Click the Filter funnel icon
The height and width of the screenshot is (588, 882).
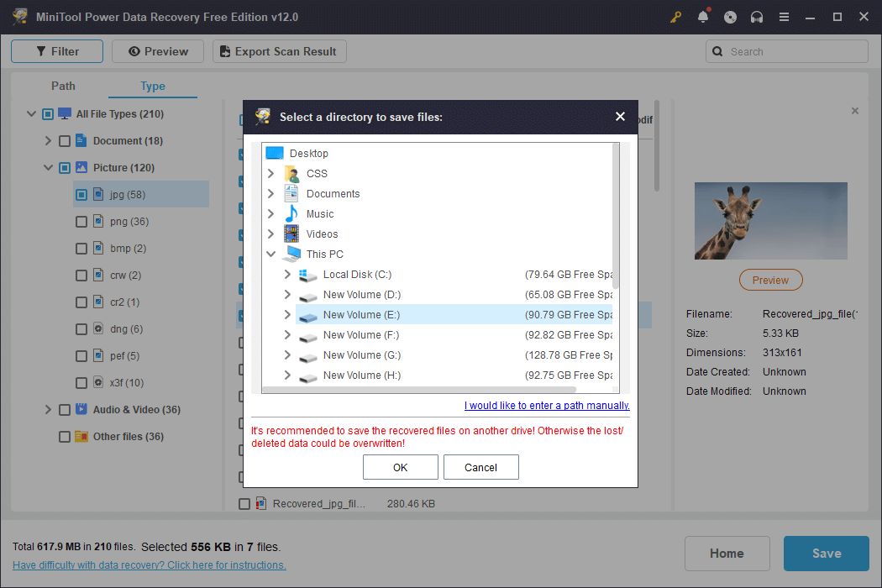click(39, 50)
